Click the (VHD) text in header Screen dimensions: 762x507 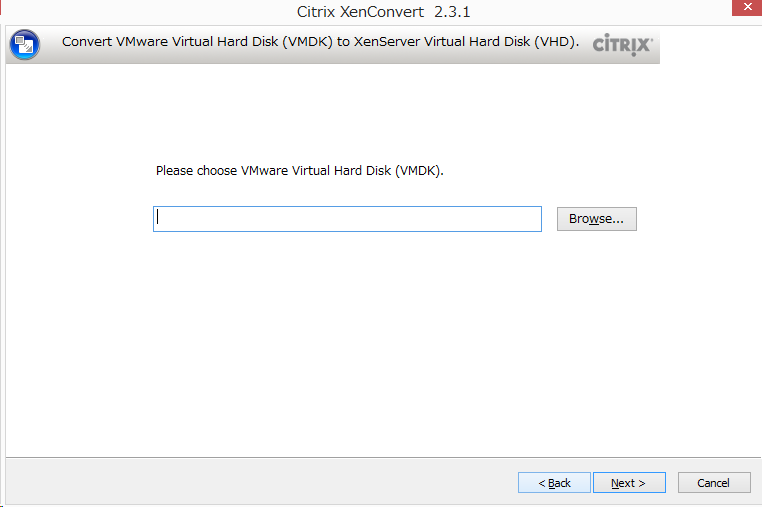(x=555, y=42)
